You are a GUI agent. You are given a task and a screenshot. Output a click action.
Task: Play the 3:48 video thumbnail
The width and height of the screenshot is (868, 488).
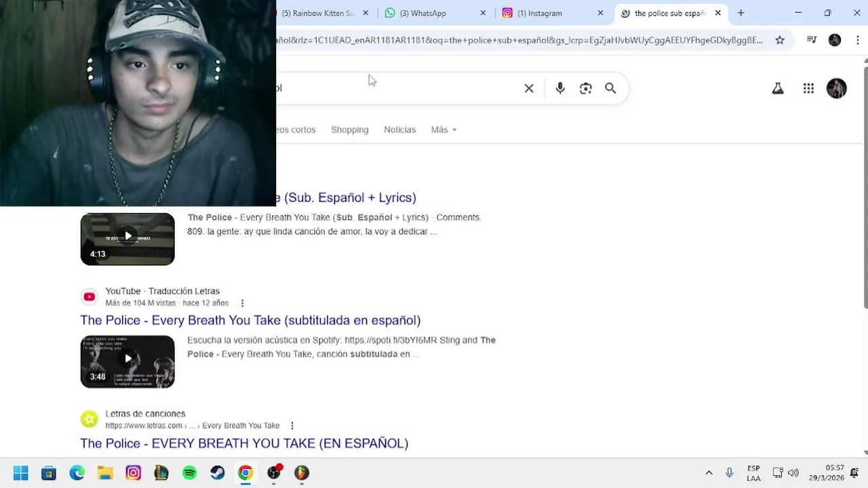(127, 362)
